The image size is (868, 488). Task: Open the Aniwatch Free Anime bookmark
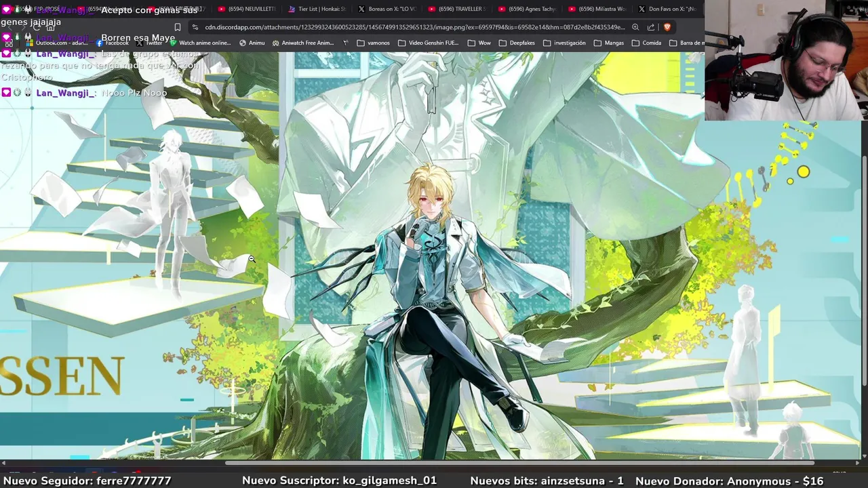click(302, 43)
